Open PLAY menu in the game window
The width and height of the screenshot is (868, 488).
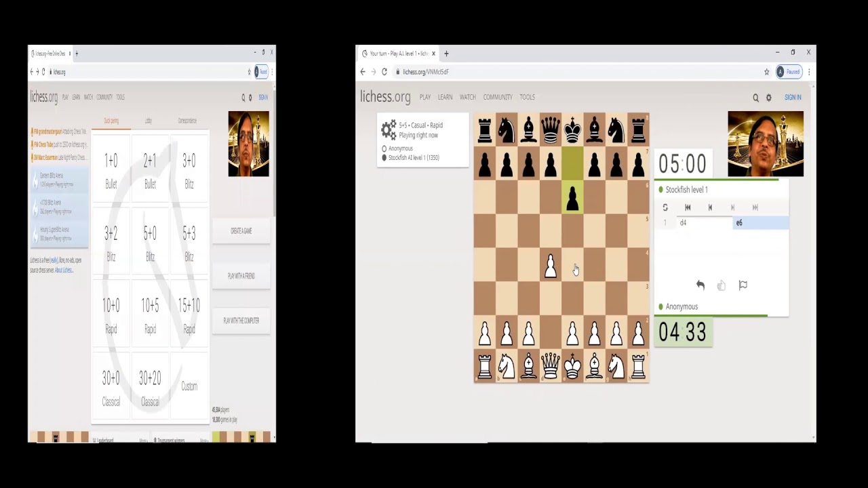click(x=425, y=98)
